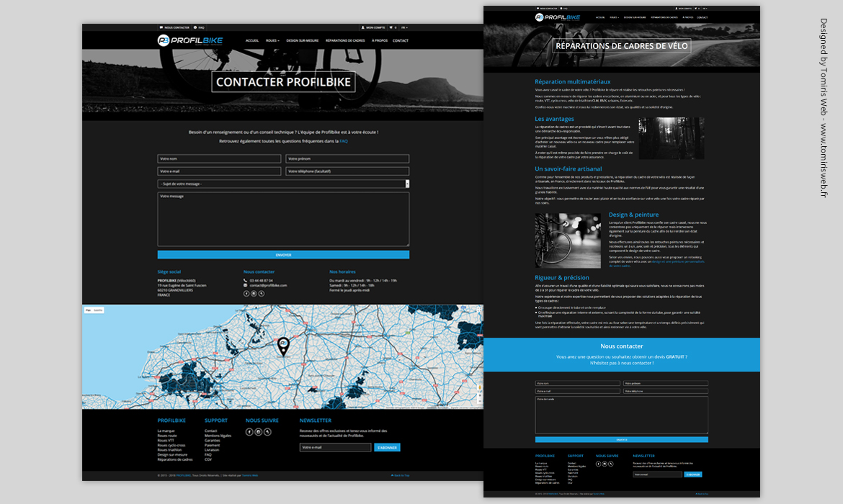The image size is (843, 504).
Task: Click the map location pin marker
Action: (x=282, y=346)
